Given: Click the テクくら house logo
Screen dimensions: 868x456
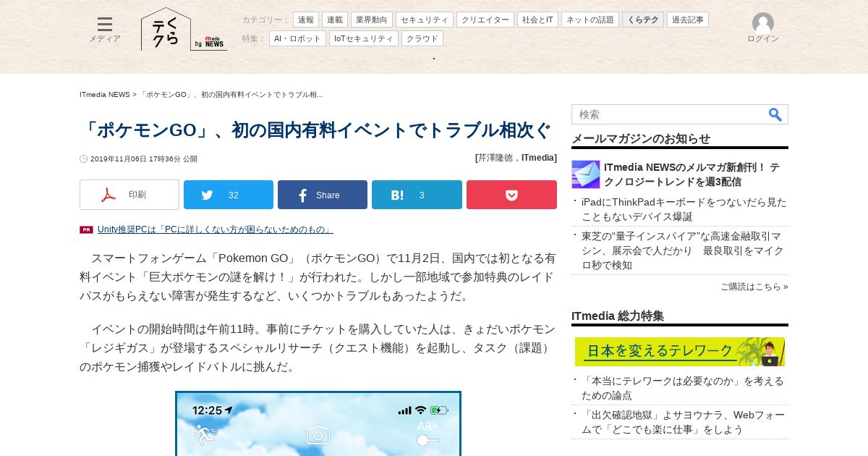Looking at the screenshot, I should (x=166, y=30).
